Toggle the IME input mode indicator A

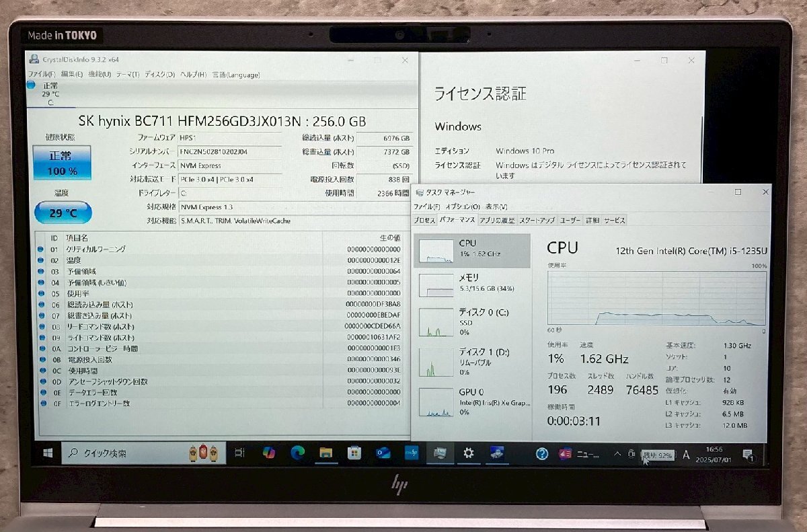pyautogui.click(x=686, y=455)
